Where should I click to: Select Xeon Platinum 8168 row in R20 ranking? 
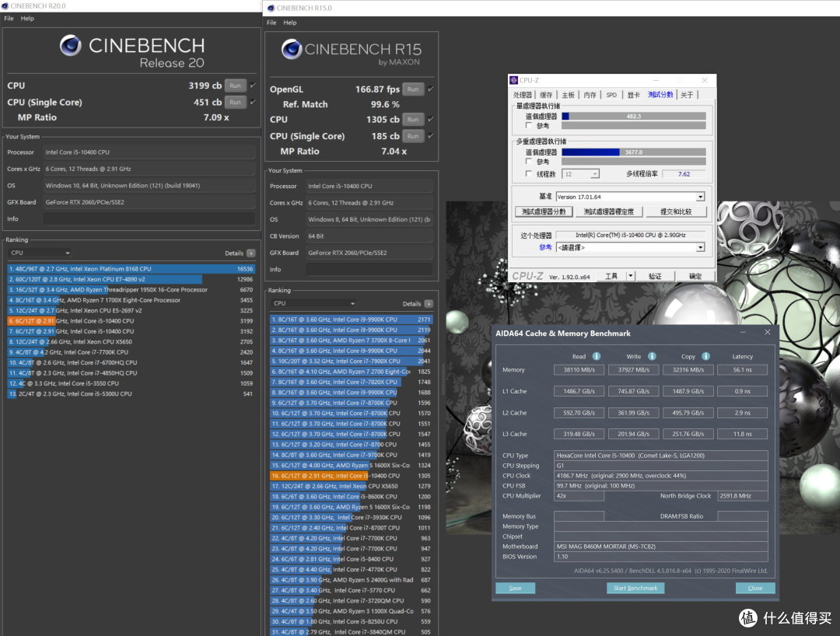pyautogui.click(x=131, y=269)
